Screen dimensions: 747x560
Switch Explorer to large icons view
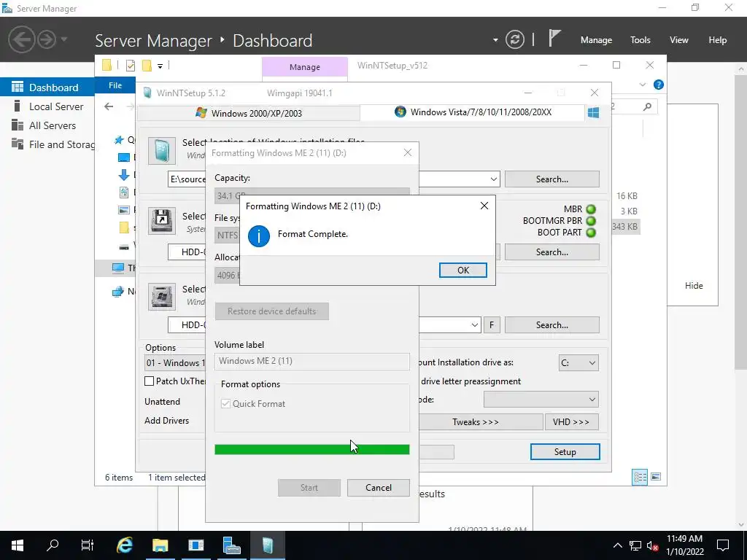pos(656,477)
